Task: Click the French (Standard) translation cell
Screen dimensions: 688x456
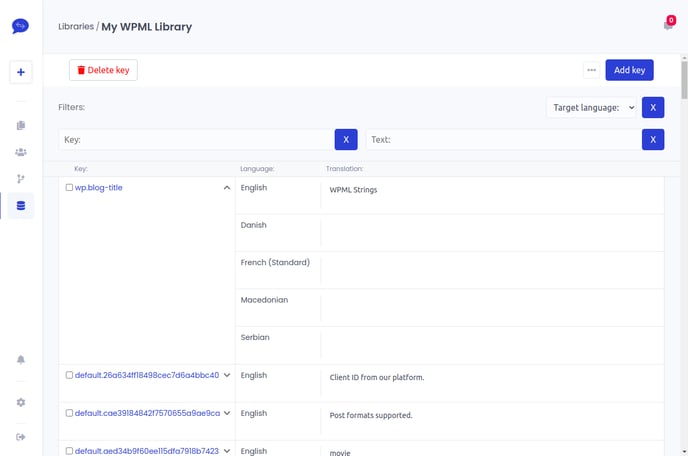Action: pos(492,270)
